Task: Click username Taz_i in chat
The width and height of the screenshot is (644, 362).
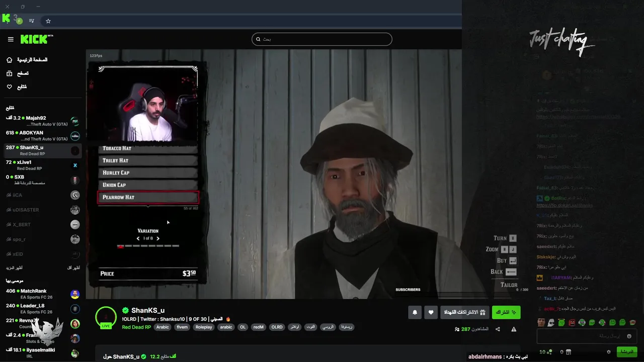Action: click(549, 298)
